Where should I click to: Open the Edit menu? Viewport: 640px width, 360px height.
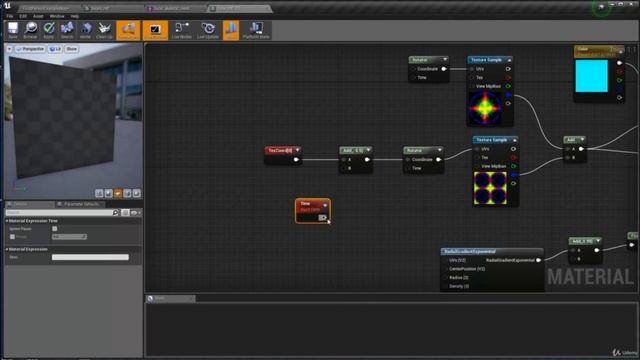tap(23, 16)
